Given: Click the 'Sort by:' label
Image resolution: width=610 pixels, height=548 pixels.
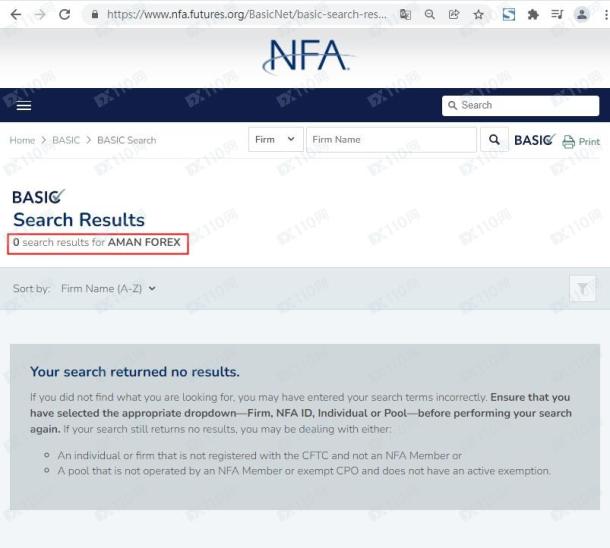Looking at the screenshot, I should 31,289.
